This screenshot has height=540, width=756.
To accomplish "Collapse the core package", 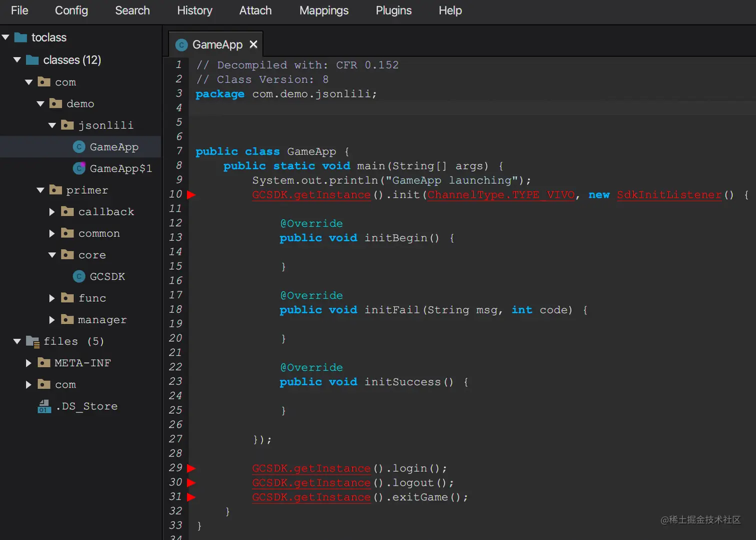I will pos(52,255).
